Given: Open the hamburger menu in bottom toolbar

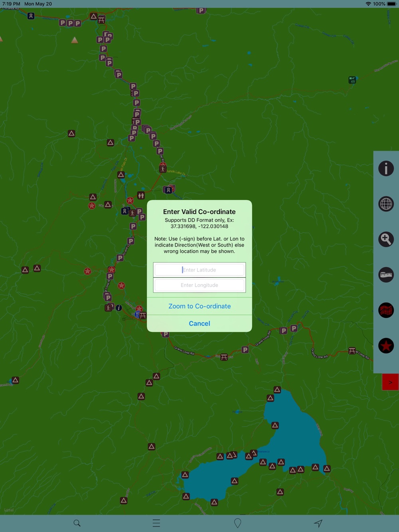Looking at the screenshot, I should click(x=156, y=523).
